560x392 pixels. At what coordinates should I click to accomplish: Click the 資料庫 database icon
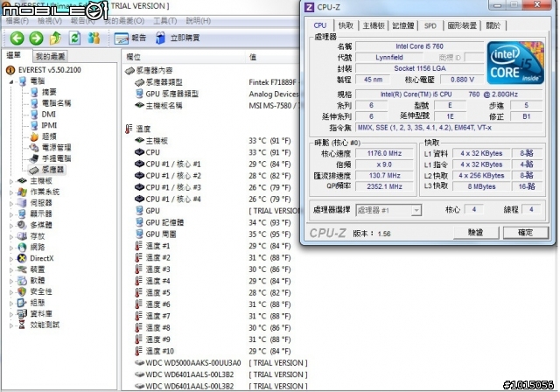[x=22, y=313]
